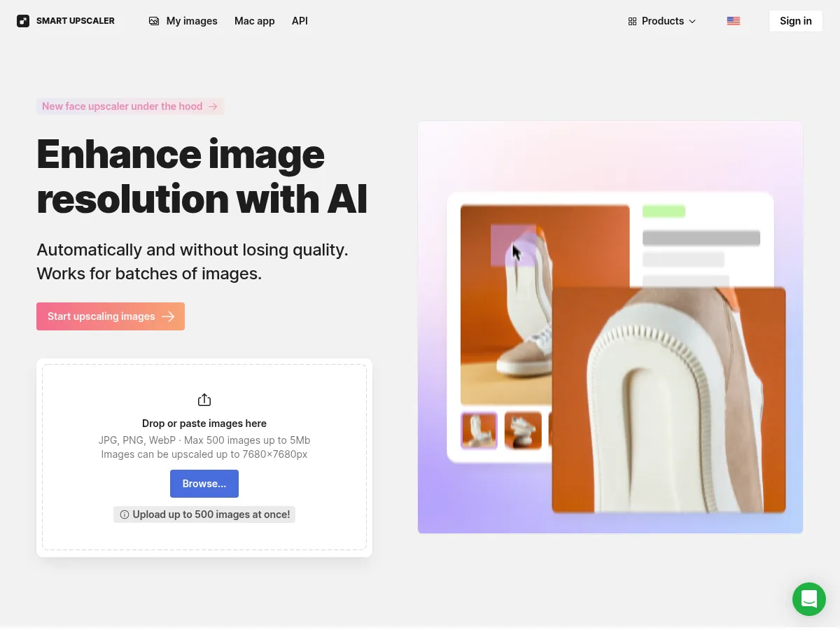Select the first shoe thumbnail in preview

pos(479,430)
